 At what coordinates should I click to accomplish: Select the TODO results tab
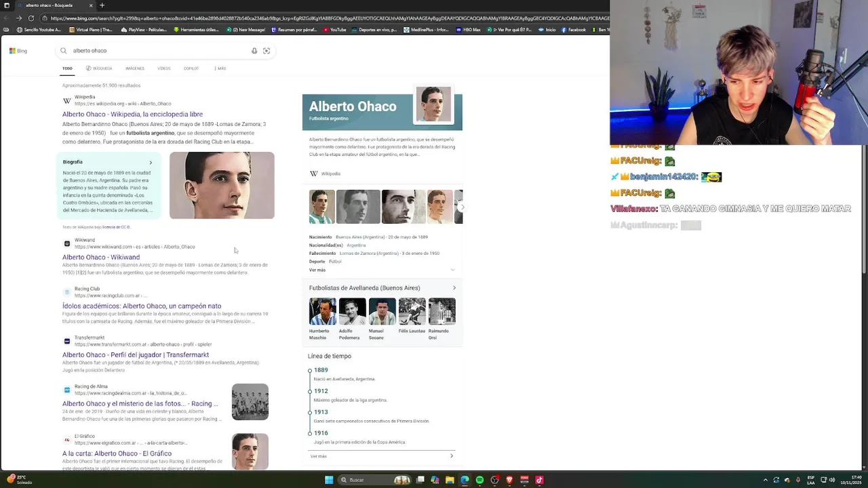tap(67, 68)
